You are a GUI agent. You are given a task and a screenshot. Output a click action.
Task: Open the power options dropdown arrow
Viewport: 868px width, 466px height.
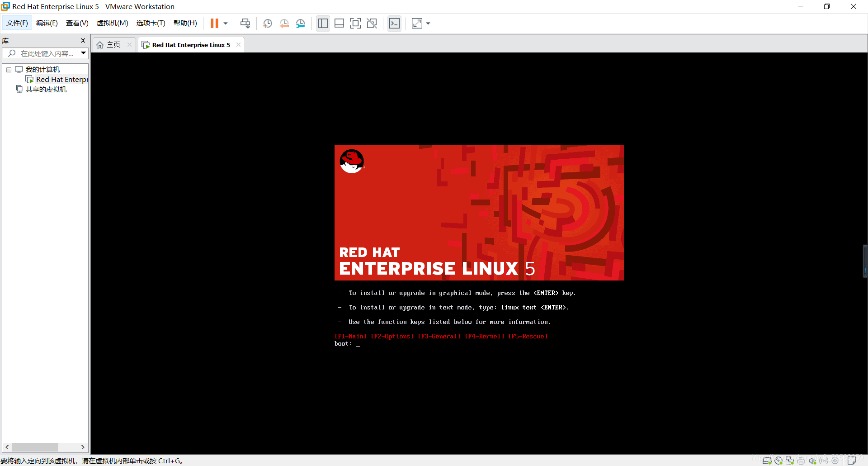pyautogui.click(x=226, y=24)
